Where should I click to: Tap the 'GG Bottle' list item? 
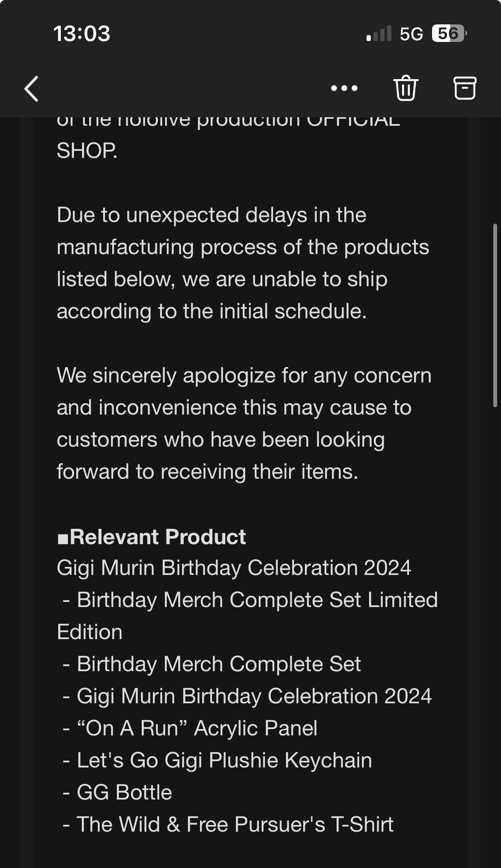124,792
